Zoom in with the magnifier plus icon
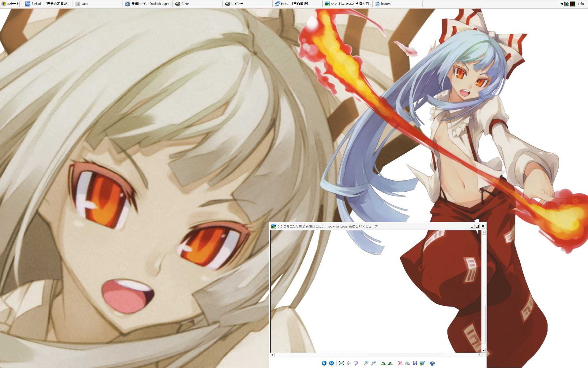The width and height of the screenshot is (588, 368). click(366, 363)
